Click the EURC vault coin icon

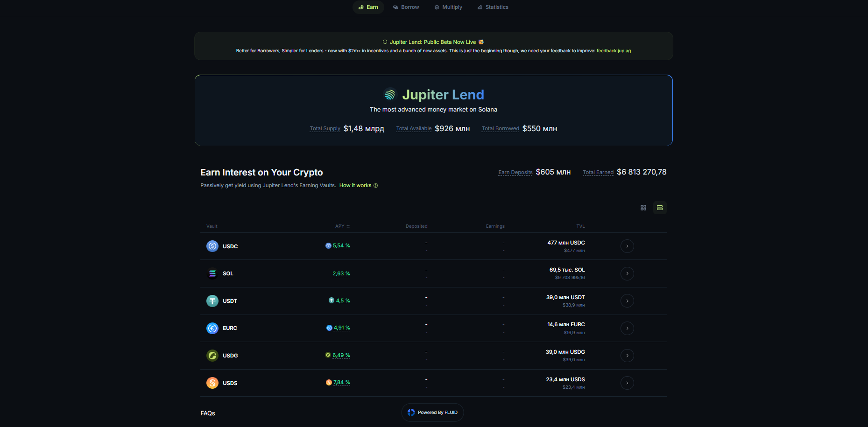click(212, 328)
